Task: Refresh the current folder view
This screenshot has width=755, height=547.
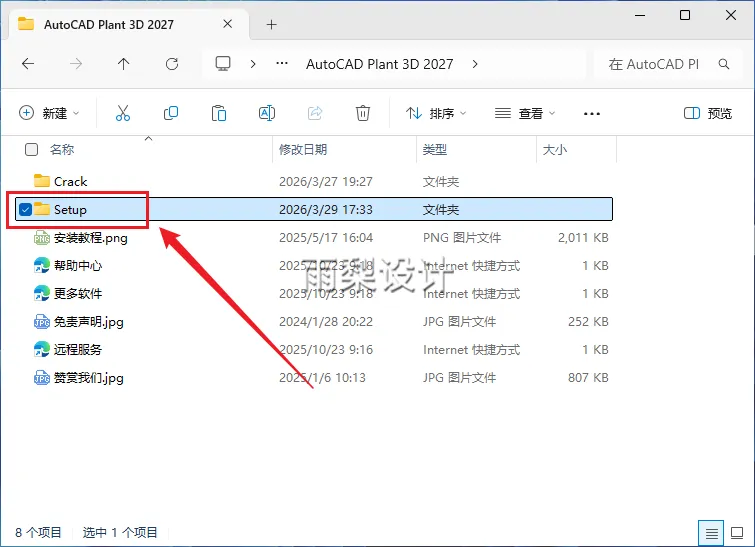Action: [172, 64]
